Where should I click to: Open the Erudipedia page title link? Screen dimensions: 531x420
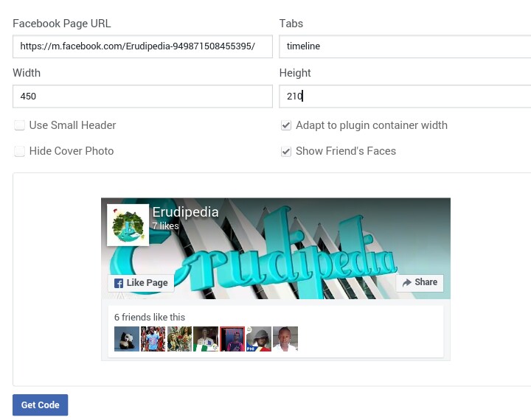[186, 212]
